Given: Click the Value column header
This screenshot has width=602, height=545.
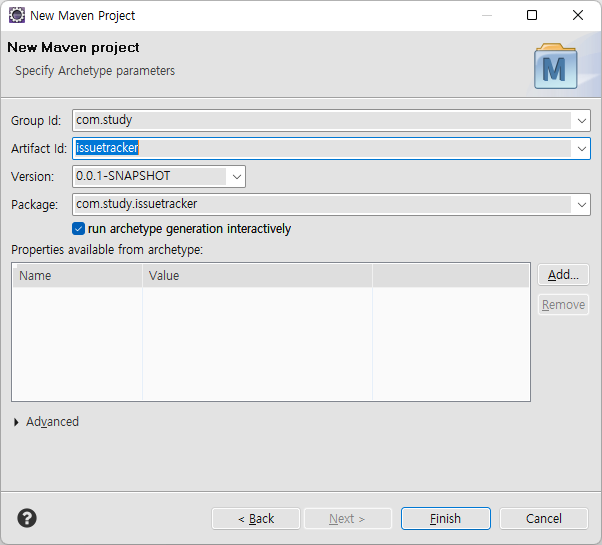Looking at the screenshot, I should tap(257, 276).
